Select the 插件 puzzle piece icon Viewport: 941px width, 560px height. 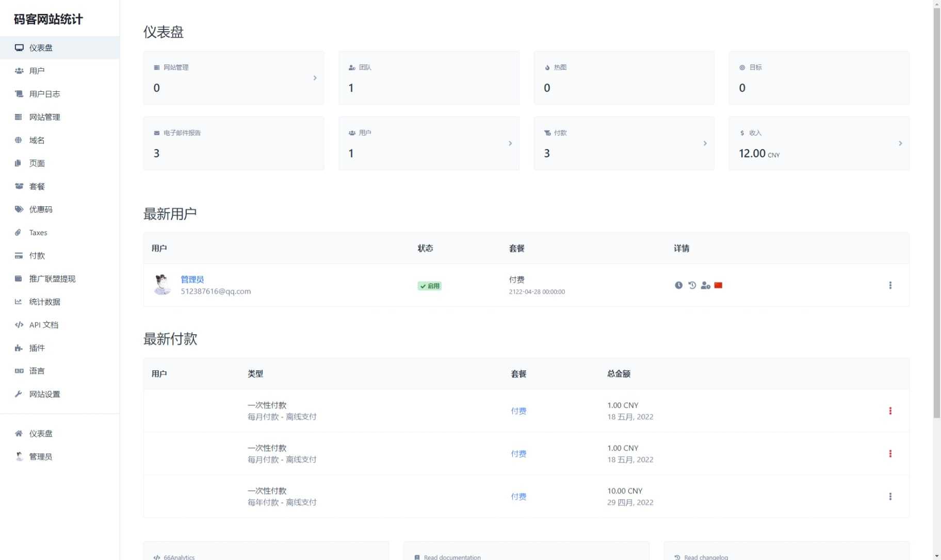[x=19, y=348]
